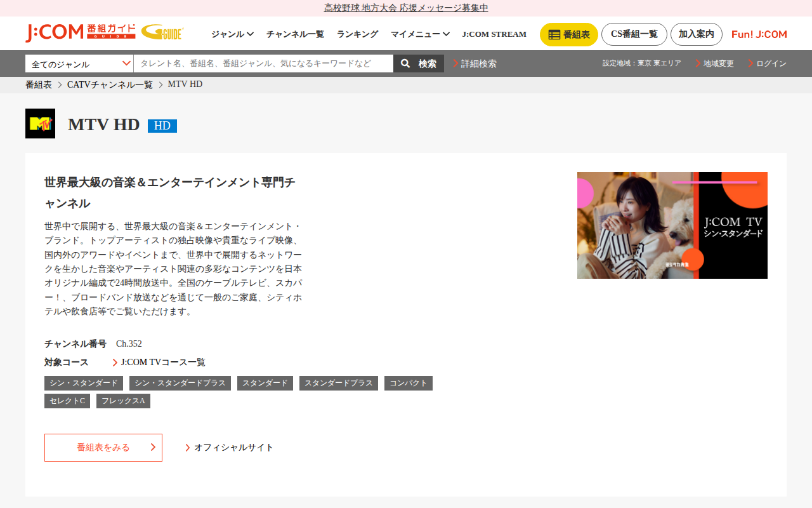Click the magnifier search button
This screenshot has height=508, width=812.
pyautogui.click(x=419, y=63)
